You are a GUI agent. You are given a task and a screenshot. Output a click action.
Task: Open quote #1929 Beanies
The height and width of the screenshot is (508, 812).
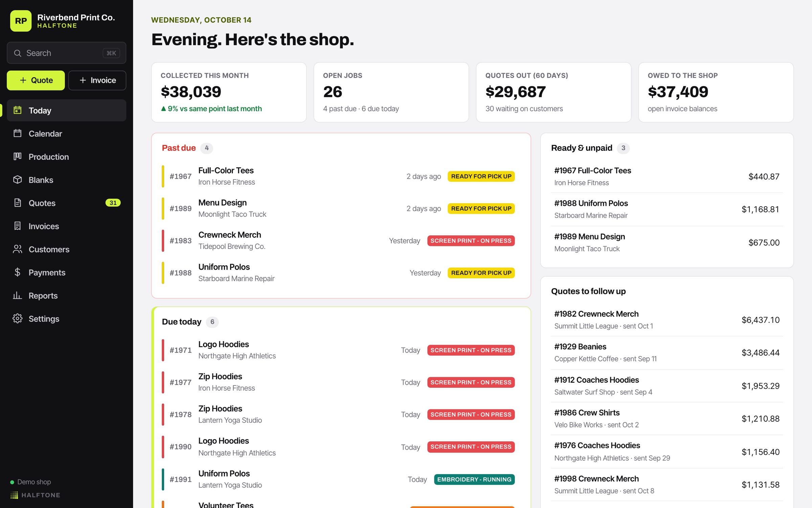pos(667,353)
